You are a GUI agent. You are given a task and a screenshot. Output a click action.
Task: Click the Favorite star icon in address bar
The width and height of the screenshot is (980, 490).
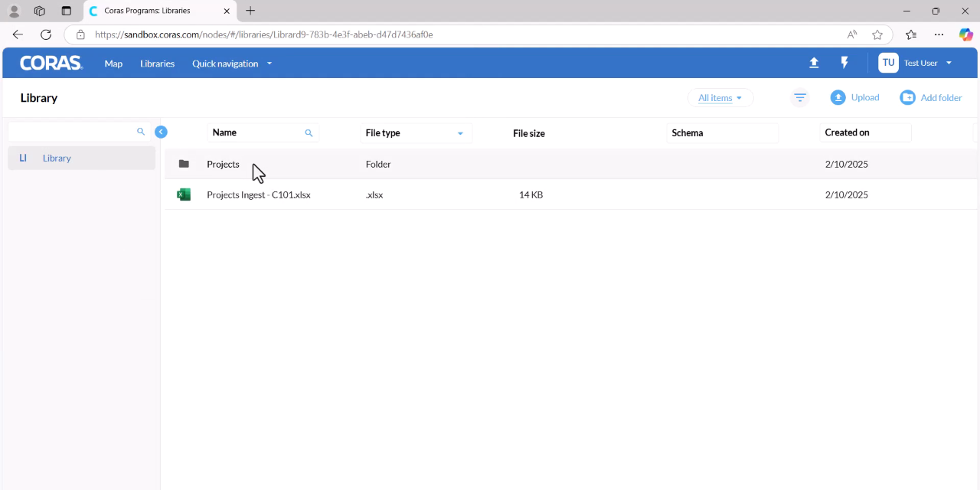pos(877,34)
